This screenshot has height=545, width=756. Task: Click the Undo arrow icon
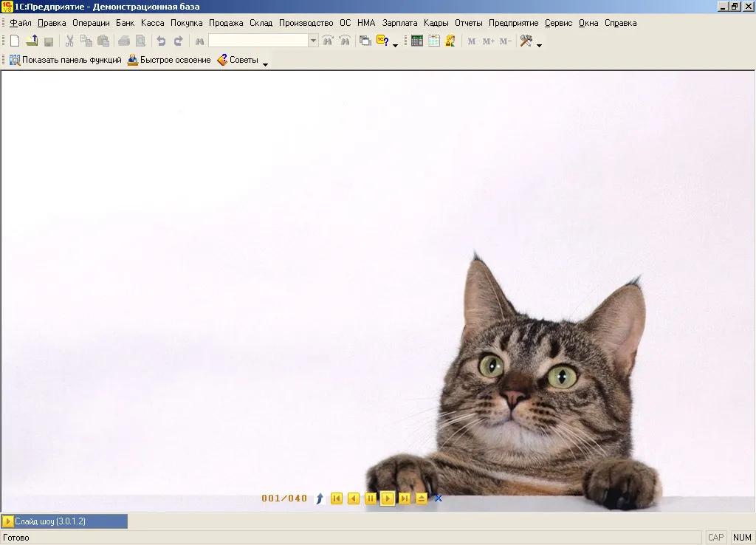161,41
